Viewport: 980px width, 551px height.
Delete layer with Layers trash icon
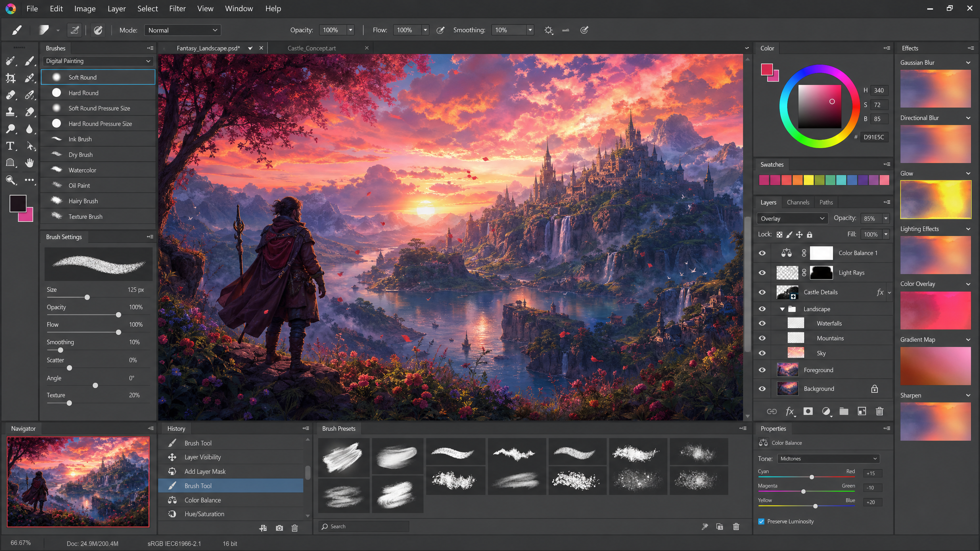click(x=879, y=411)
